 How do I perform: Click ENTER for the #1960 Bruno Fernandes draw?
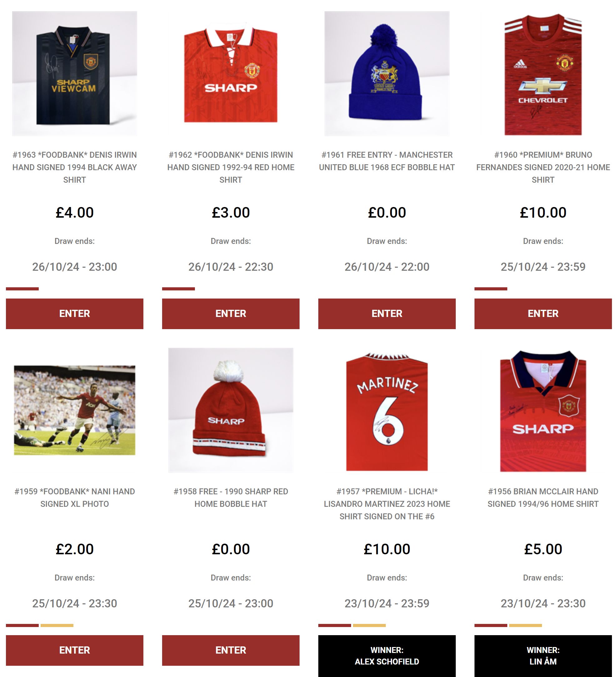coord(543,314)
